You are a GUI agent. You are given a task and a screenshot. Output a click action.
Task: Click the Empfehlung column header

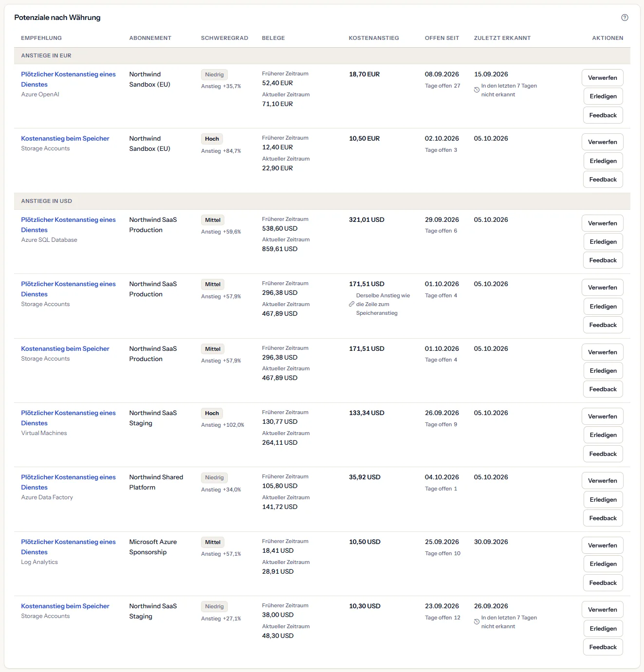(x=41, y=38)
